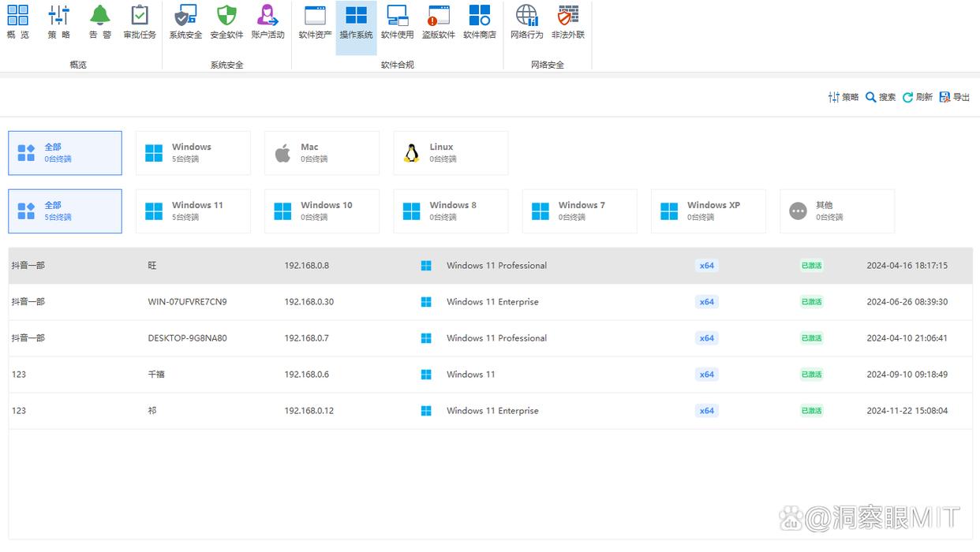Click the 123 group in the 192.168.0.6 row
This screenshot has width=980, height=552.
point(19,375)
